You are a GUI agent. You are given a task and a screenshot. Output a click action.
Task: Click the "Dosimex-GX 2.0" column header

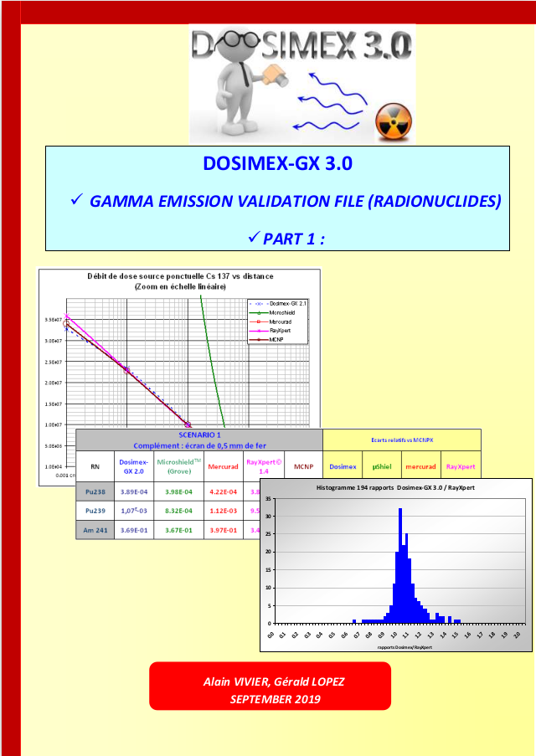(134, 466)
